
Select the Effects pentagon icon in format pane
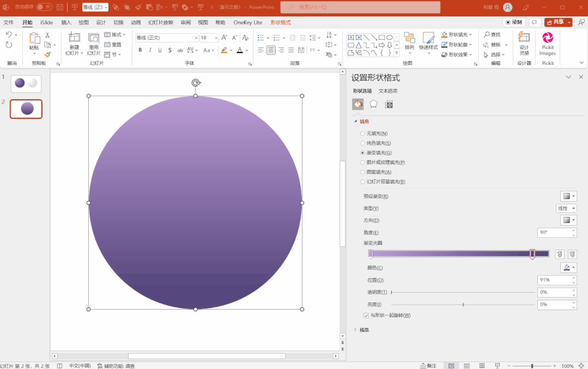pyautogui.click(x=373, y=104)
